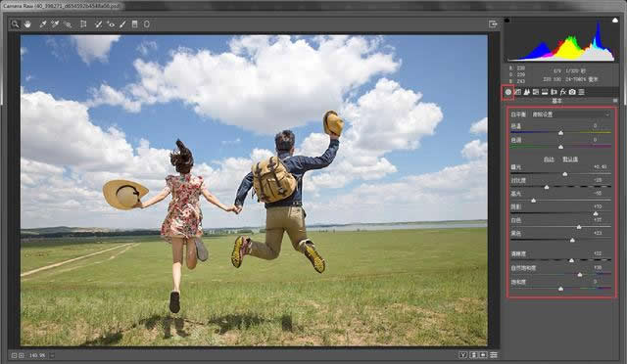Click the photo preview of jumping couple
The height and width of the screenshot is (364, 627).
[254, 191]
